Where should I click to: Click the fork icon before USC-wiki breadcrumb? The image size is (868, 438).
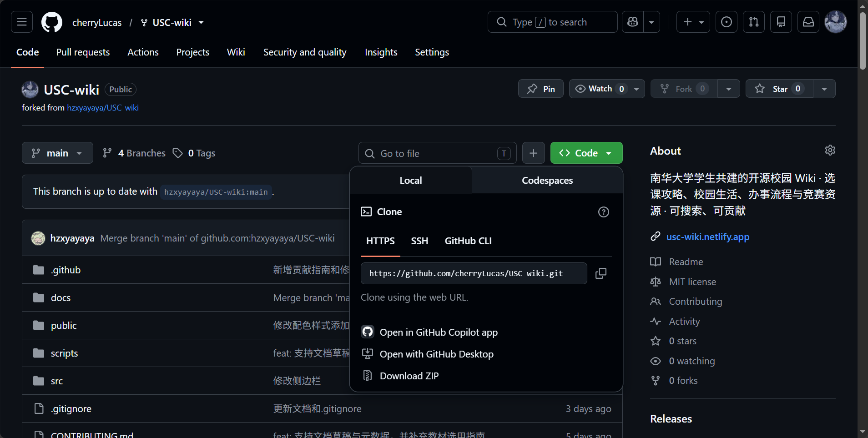click(x=144, y=23)
